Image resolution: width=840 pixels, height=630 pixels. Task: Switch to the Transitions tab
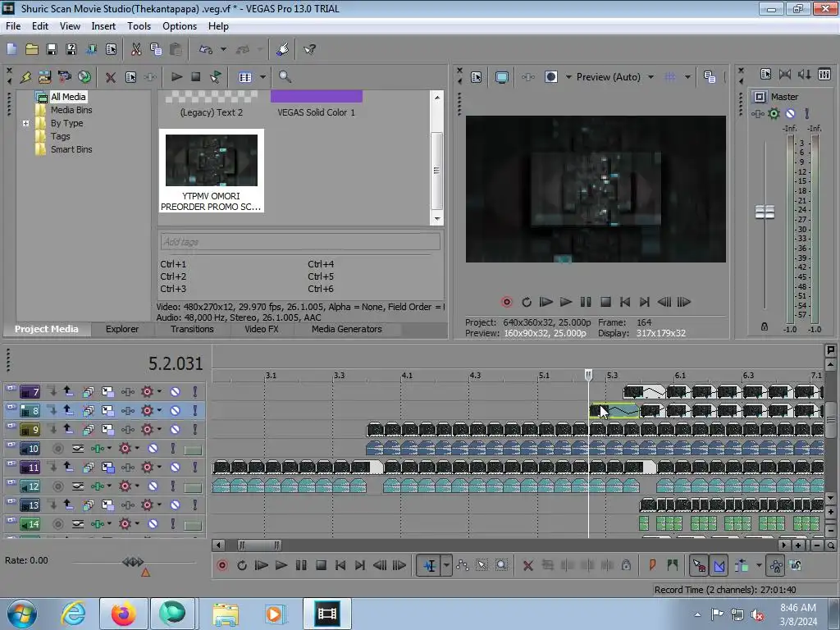click(192, 329)
